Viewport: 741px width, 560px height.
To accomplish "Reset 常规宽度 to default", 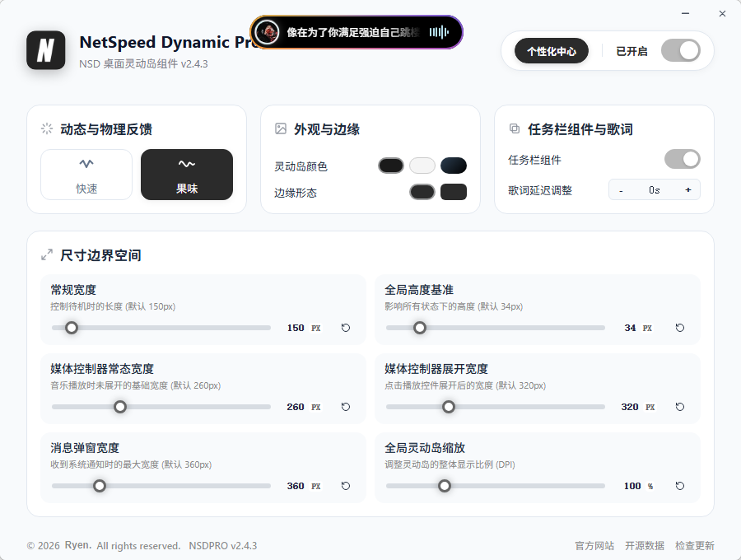I will tap(346, 328).
